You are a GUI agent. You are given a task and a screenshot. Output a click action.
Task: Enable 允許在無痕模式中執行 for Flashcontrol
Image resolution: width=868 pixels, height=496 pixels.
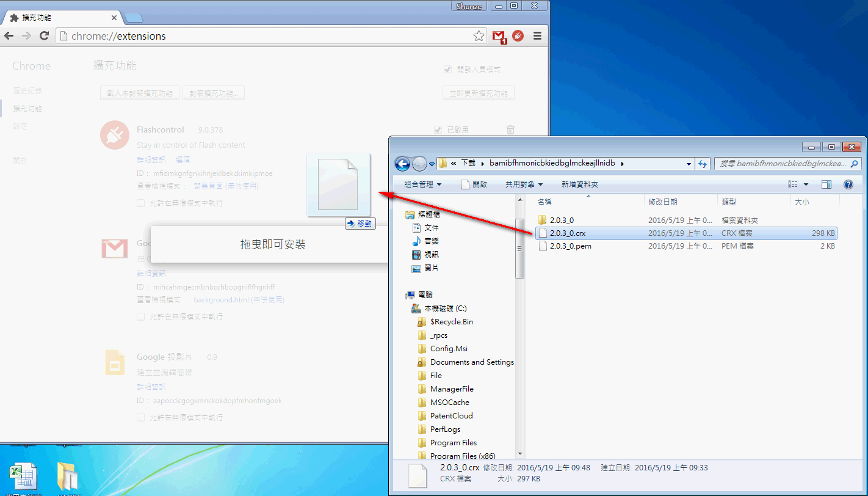click(x=141, y=203)
